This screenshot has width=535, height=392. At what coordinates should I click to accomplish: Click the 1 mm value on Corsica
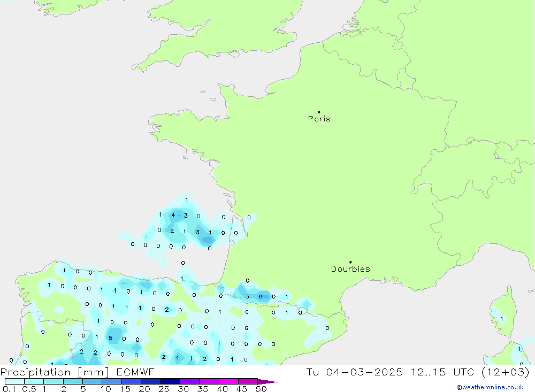pyautogui.click(x=502, y=319)
